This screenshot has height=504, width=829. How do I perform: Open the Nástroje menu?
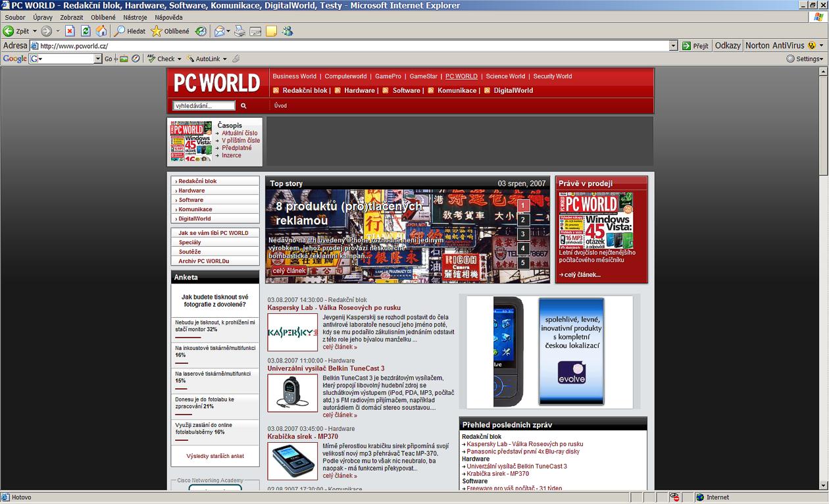click(135, 17)
